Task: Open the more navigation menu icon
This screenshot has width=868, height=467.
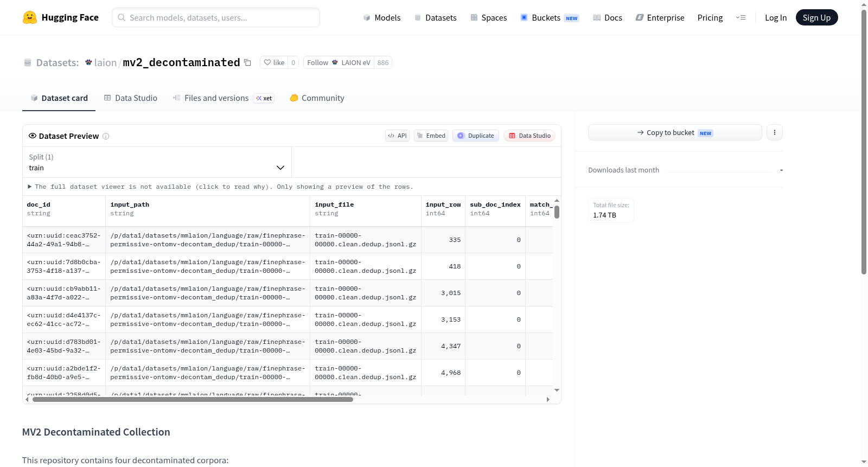Action: click(741, 17)
